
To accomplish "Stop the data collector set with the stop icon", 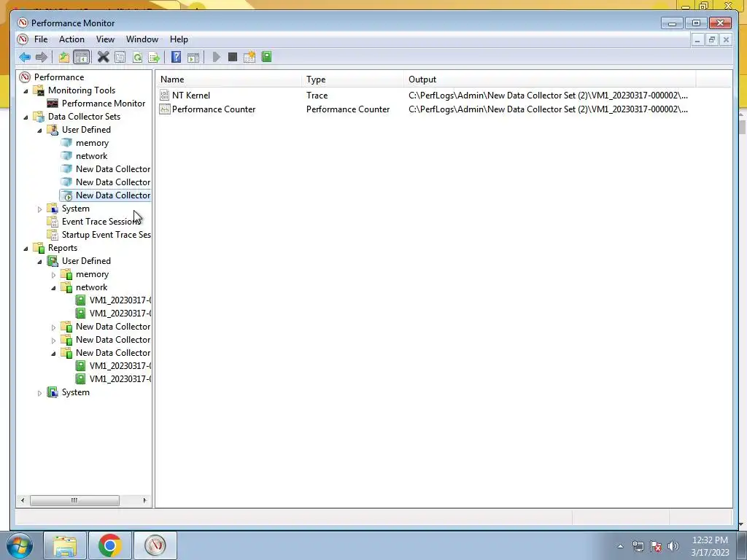I will 233,57.
